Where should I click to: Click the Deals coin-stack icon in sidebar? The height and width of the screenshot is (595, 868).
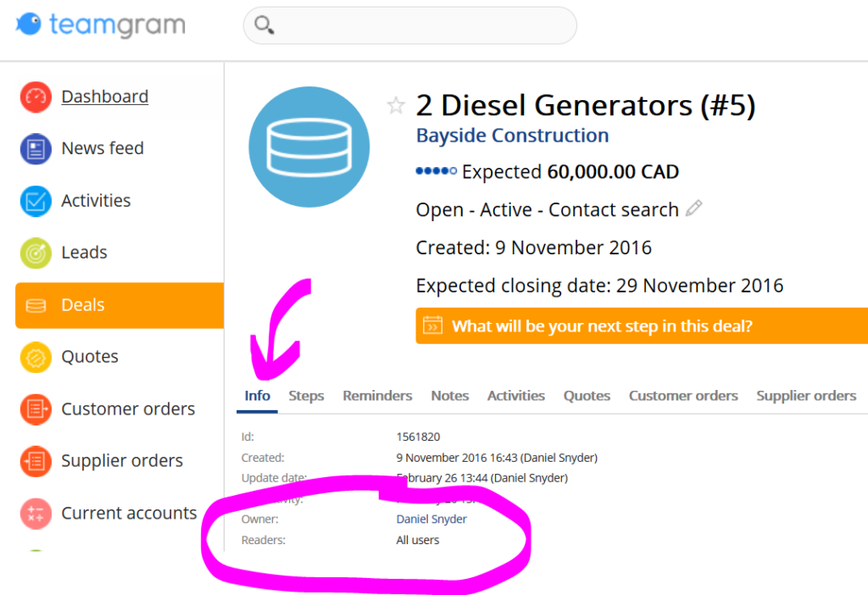[x=36, y=305]
